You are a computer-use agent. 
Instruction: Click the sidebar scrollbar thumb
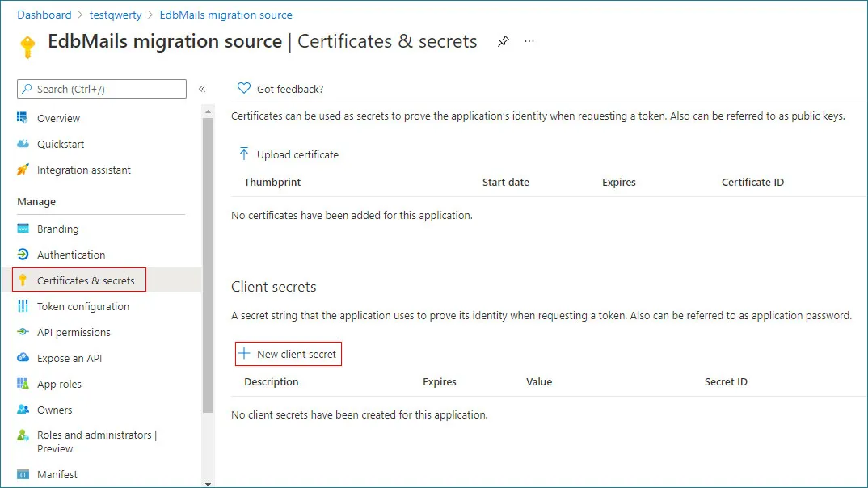coord(209,266)
